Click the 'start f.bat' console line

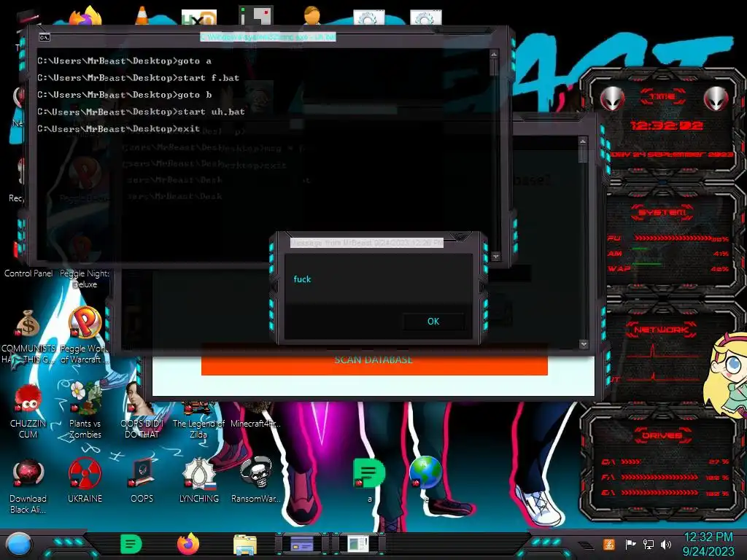pos(138,77)
